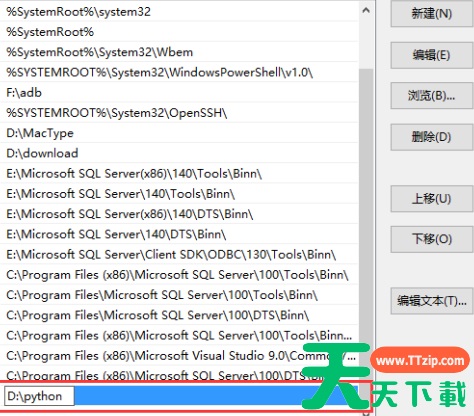The height and width of the screenshot is (416, 474).
Task: Move entry up with 上移(U)
Action: pyautogui.click(x=432, y=199)
